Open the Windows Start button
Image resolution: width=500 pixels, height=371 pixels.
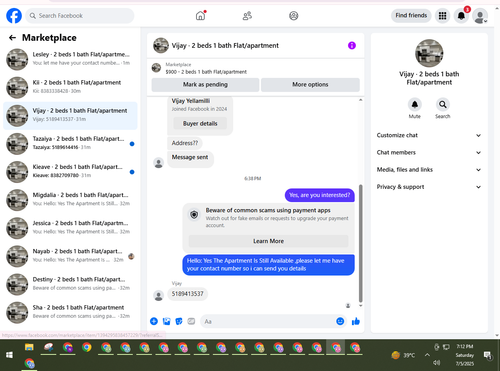pyautogui.click(x=9, y=355)
